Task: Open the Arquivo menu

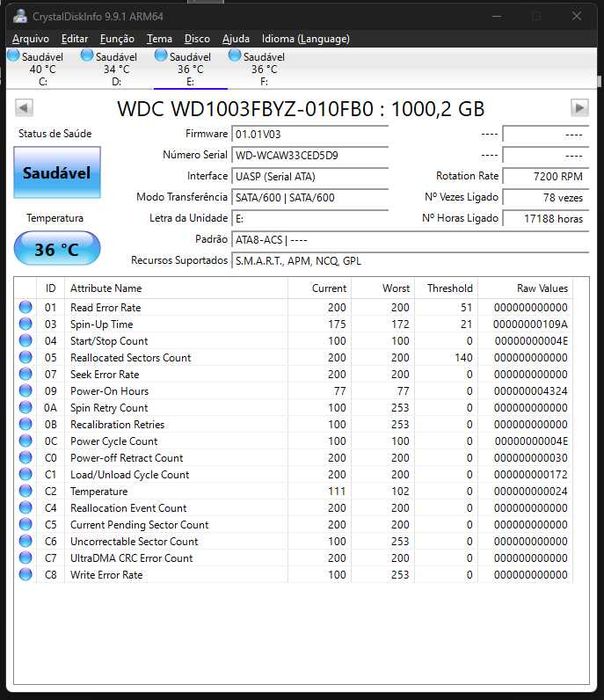Action: click(30, 39)
